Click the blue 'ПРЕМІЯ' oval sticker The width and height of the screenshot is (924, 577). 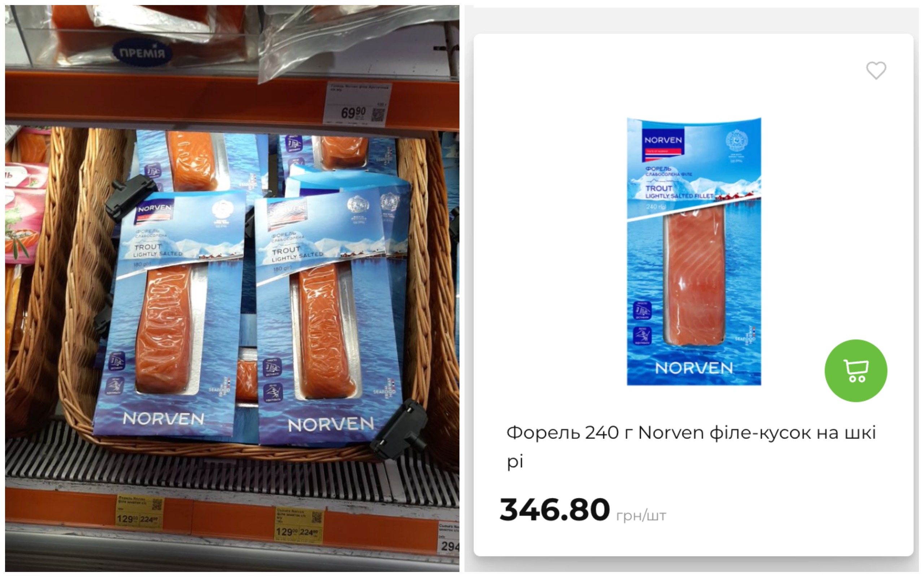[142, 53]
